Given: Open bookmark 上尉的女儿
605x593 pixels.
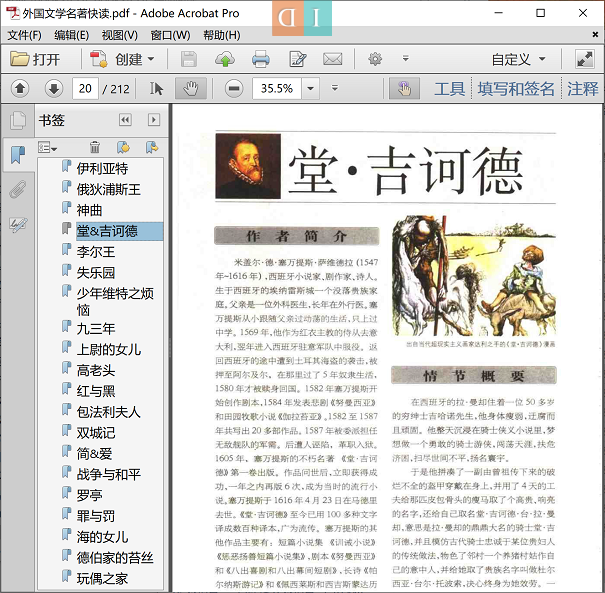Looking at the screenshot, I should pos(108,350).
